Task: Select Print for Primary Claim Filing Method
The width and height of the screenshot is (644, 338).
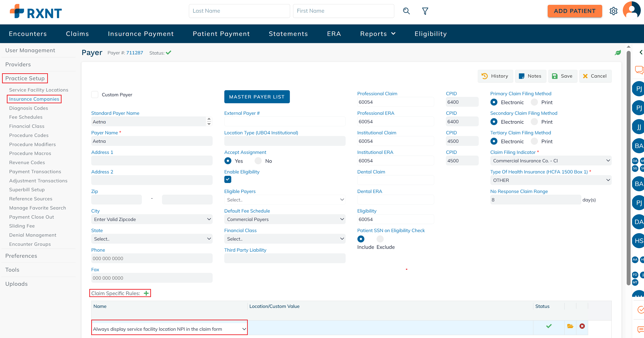Action: (x=534, y=102)
